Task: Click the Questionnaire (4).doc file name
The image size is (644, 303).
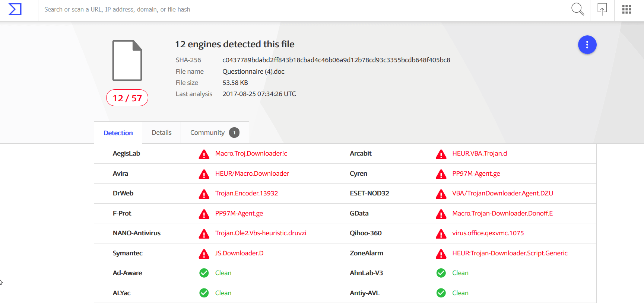Action: [253, 71]
